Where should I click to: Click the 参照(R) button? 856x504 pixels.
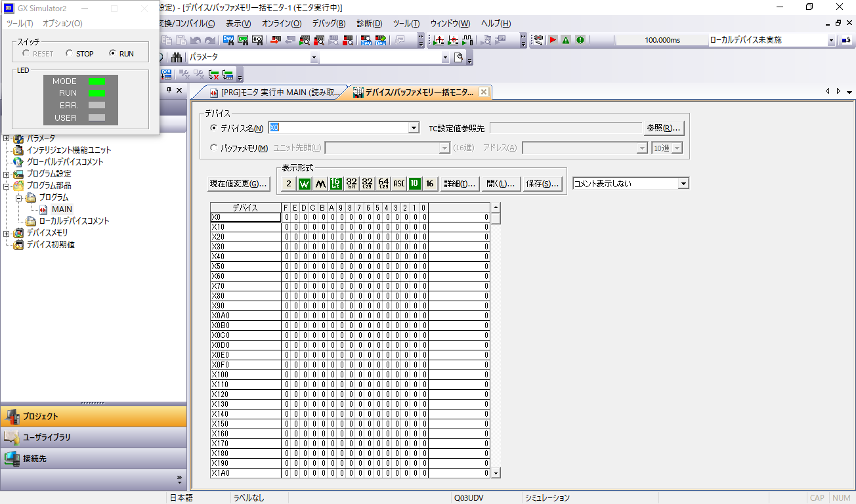coord(664,128)
